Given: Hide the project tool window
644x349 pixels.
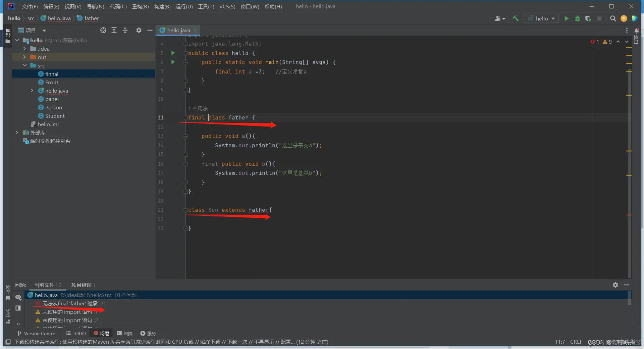Looking at the screenshot, I should (150, 30).
